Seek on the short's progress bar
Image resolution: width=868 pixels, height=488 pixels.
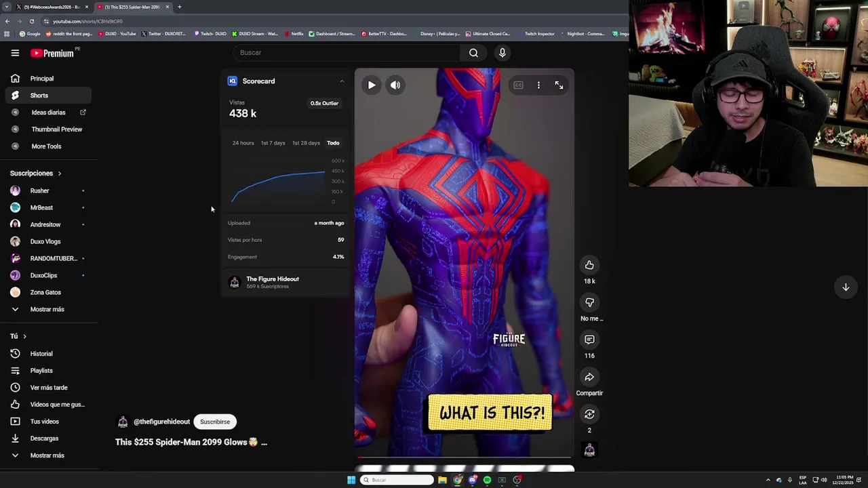pos(465,457)
